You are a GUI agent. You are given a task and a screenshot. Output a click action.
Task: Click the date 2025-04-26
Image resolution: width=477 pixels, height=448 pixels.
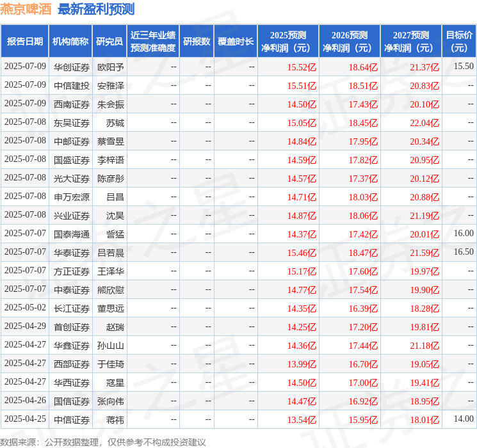pyautogui.click(x=25, y=400)
